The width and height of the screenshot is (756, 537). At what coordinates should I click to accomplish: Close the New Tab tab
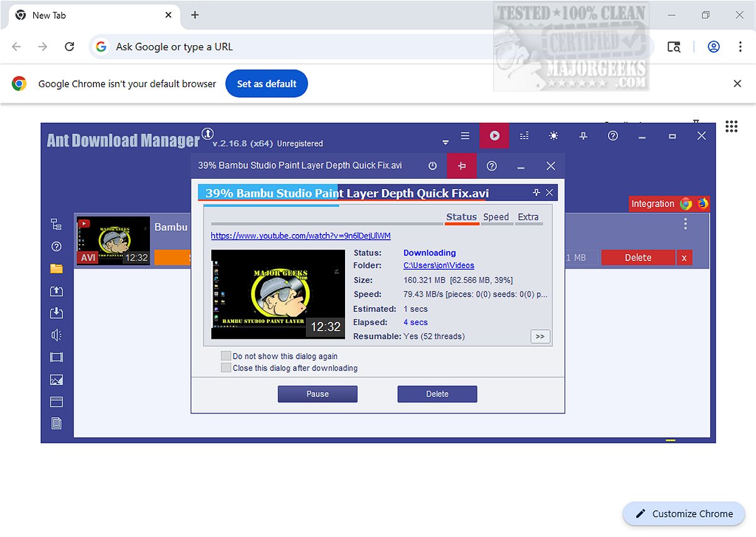pyautogui.click(x=169, y=15)
